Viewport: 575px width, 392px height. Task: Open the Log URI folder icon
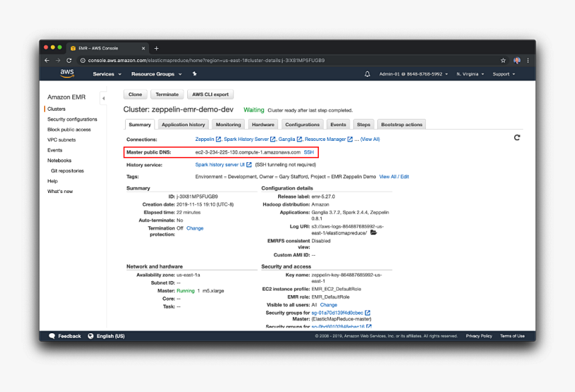(374, 232)
